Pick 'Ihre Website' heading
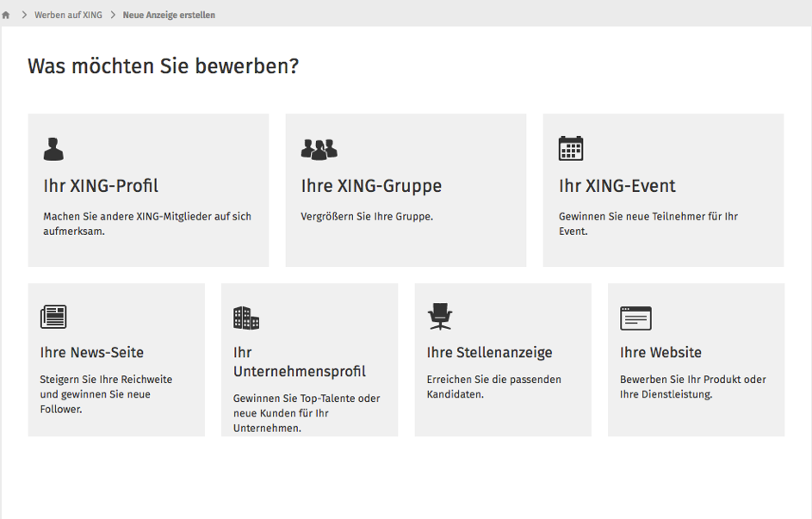Viewport: 812px width, 519px height. (x=660, y=352)
